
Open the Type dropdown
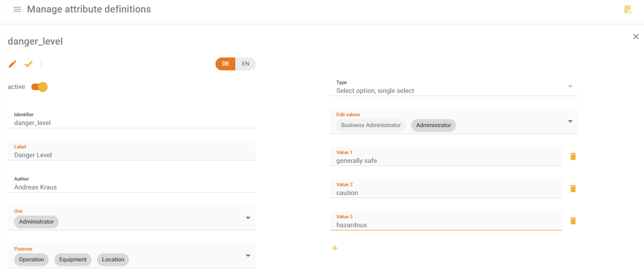coord(454,87)
